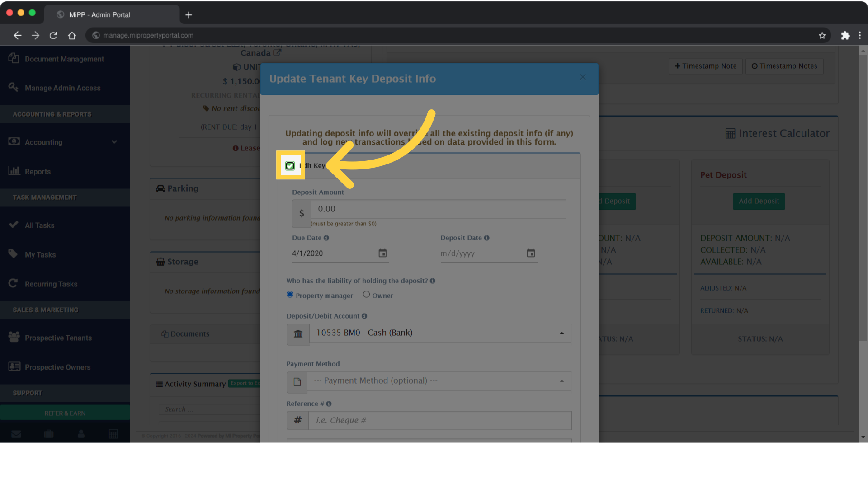Viewport: 868px width, 488px height.
Task: Click the My Tasks tag icon
Action: (x=13, y=253)
